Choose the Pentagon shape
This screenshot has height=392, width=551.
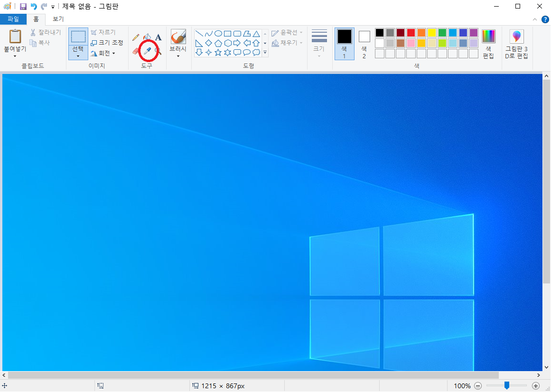click(218, 43)
